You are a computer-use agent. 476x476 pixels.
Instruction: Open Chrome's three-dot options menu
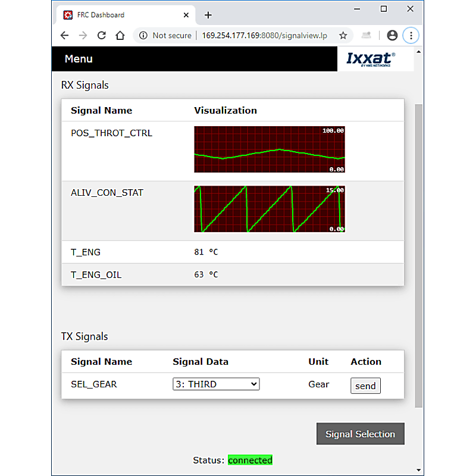[x=411, y=35]
